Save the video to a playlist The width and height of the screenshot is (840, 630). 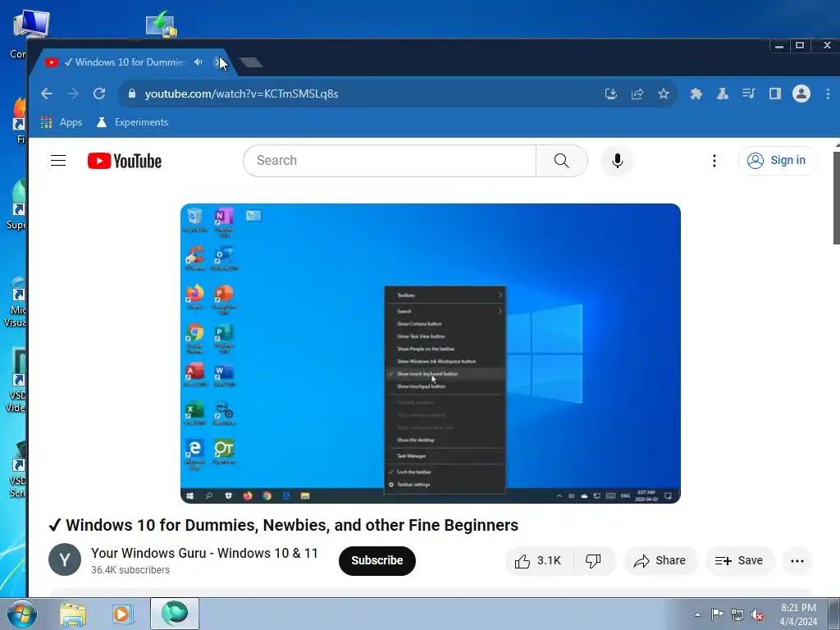coord(740,560)
